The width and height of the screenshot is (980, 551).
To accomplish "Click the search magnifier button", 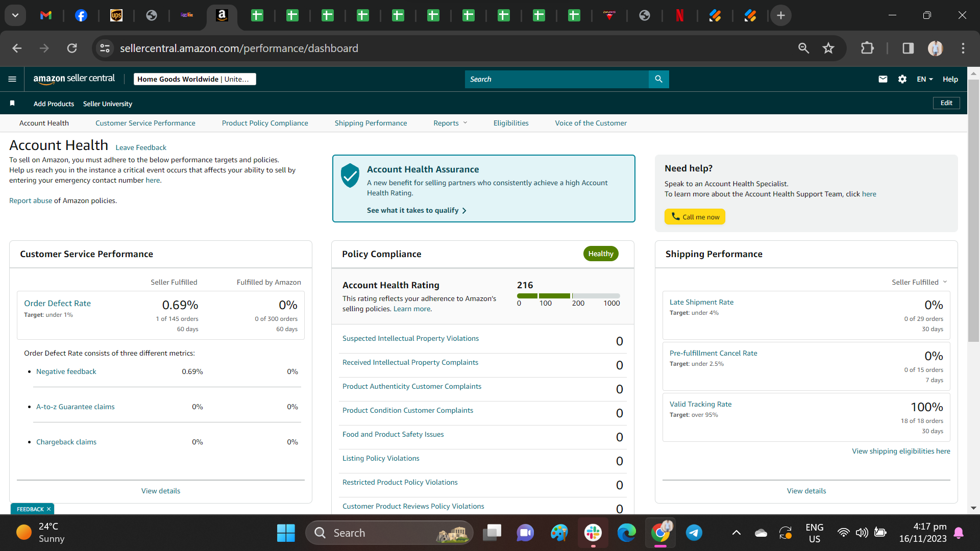I will (658, 79).
